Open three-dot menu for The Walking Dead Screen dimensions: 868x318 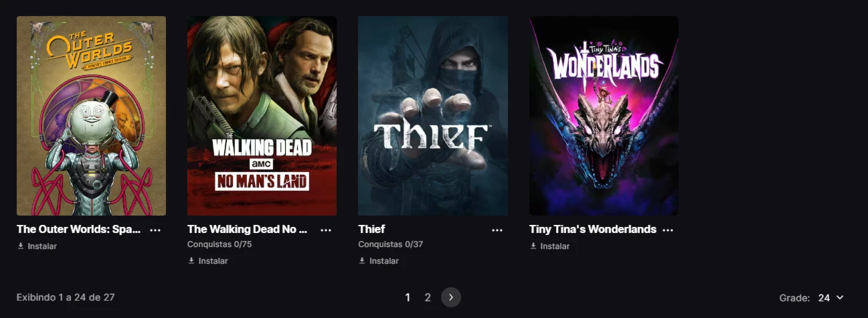(326, 230)
